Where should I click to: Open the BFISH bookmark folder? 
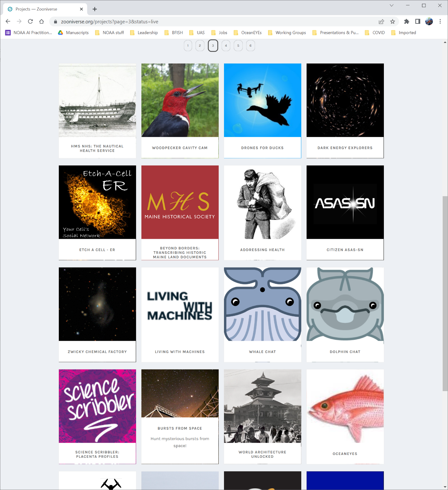(x=173, y=33)
